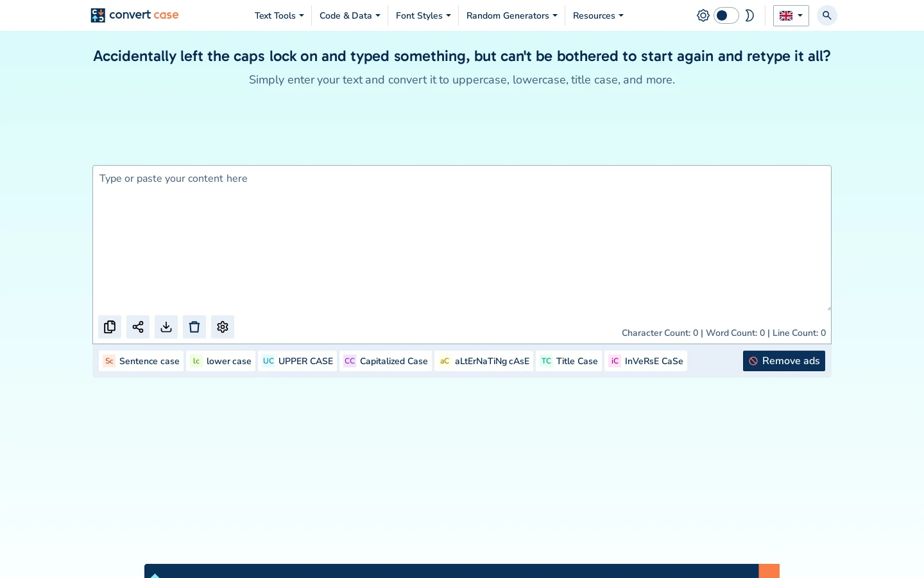Expand the Random Generators menu
This screenshot has height=578, width=924.
click(512, 15)
